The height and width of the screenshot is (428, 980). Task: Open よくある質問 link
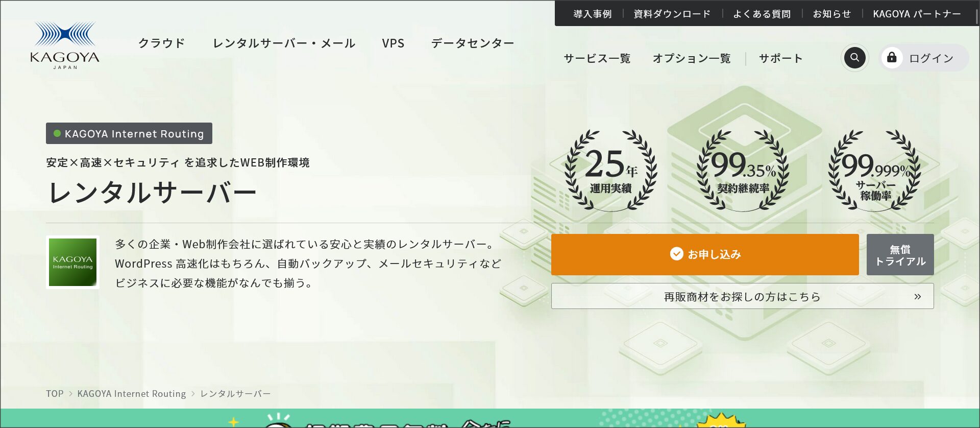762,14
